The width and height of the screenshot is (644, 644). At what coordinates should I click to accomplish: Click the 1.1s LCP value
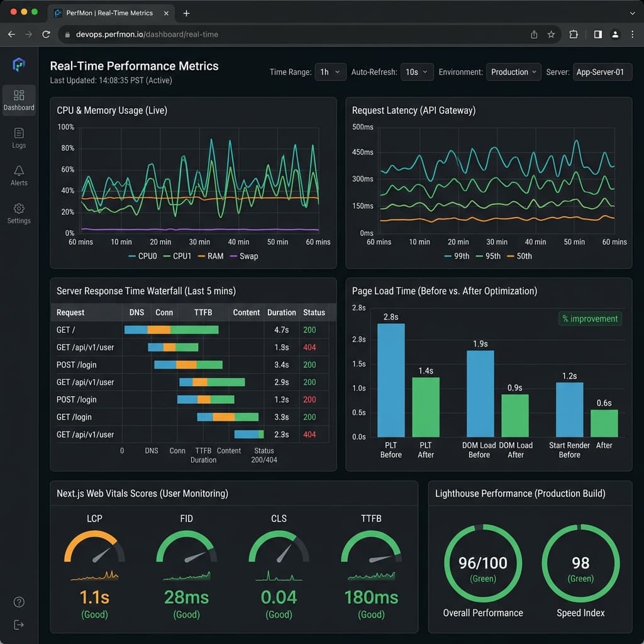pyautogui.click(x=94, y=597)
